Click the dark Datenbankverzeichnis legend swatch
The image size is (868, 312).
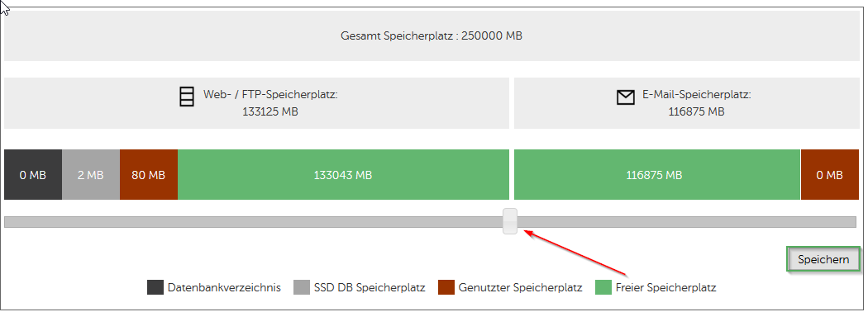pyautogui.click(x=155, y=288)
